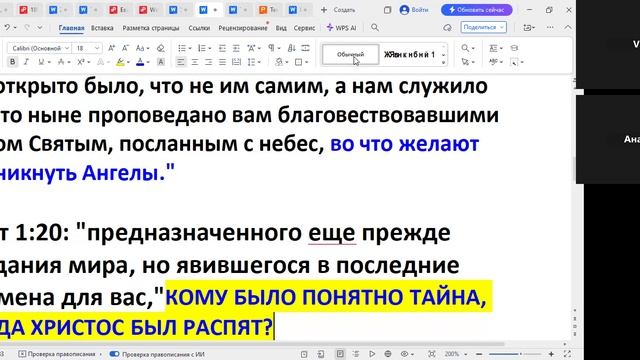Click Обновить сейчас upgrade button

476,9
